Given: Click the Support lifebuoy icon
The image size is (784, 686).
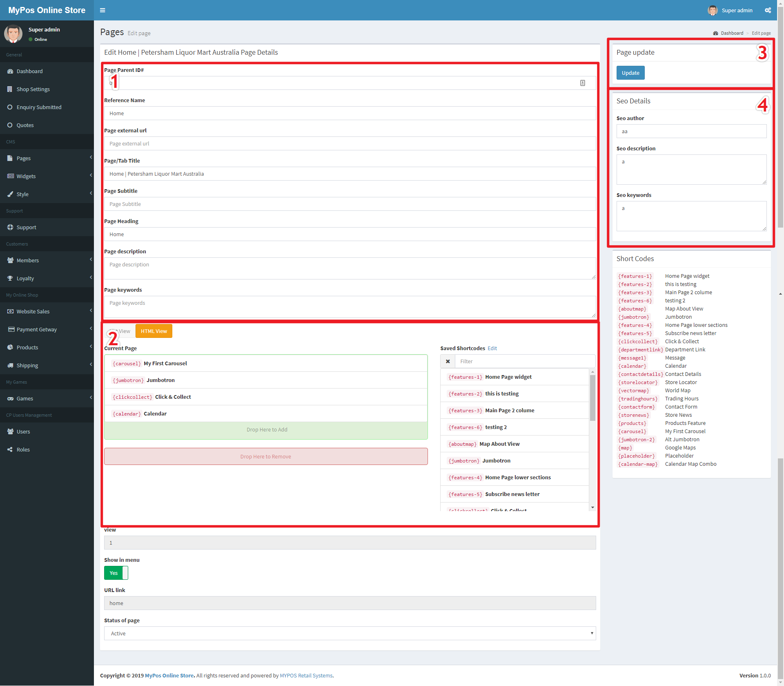Looking at the screenshot, I should (10, 227).
